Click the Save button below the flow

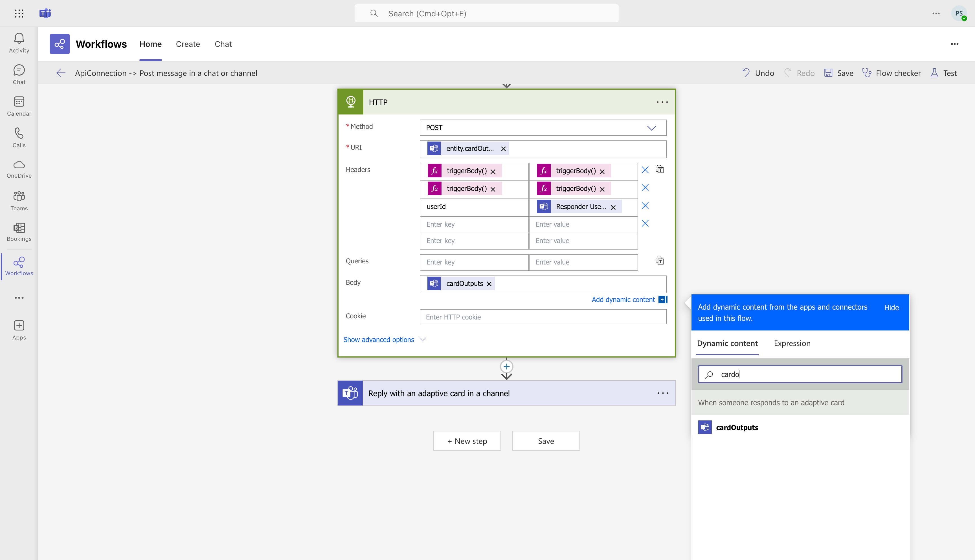click(546, 441)
